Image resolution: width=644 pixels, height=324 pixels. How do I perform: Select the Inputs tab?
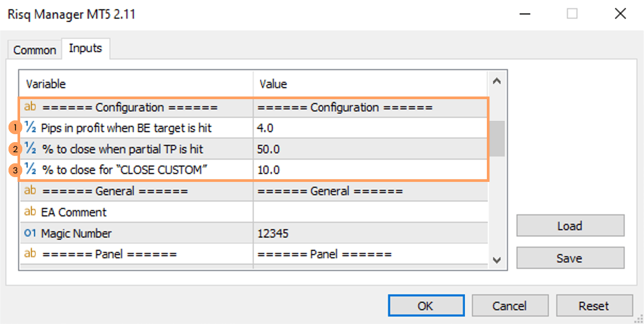click(85, 48)
